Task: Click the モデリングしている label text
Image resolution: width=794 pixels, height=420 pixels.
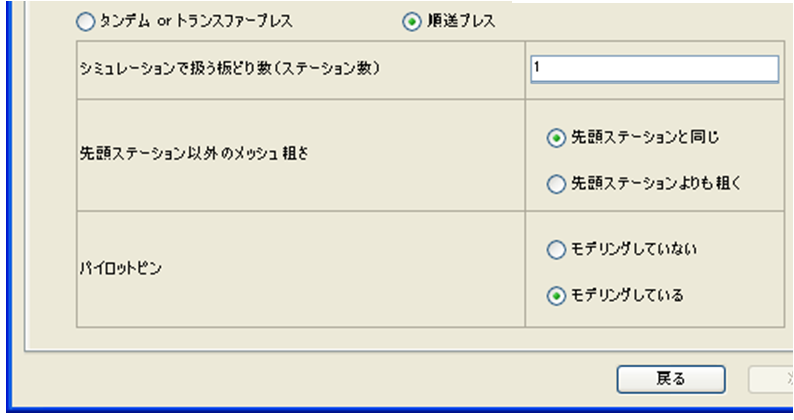Action: [x=627, y=295]
